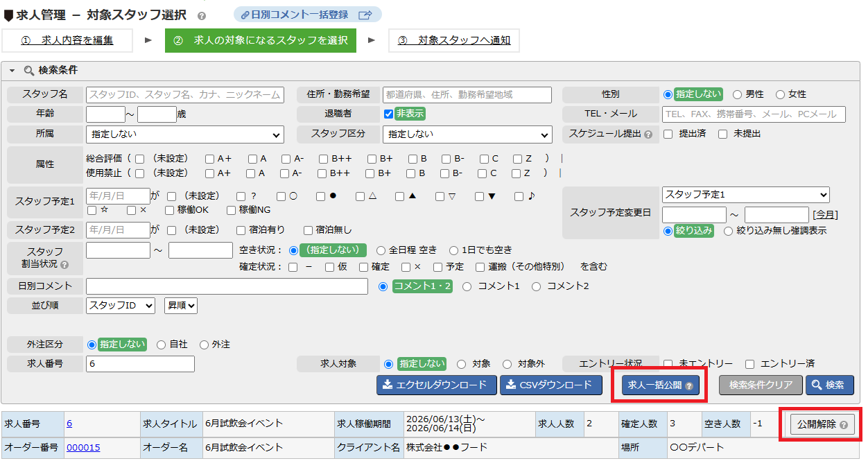Check スタッフ予定1 ♪ checkbox
The height and width of the screenshot is (461, 868).
(519, 196)
